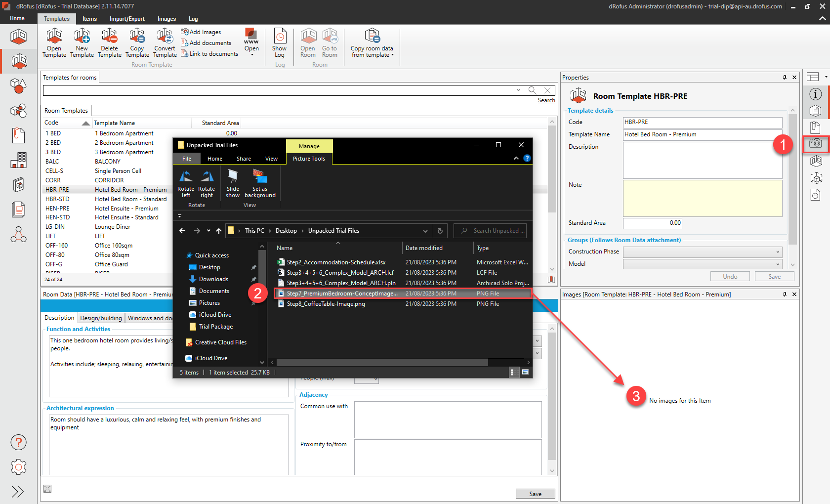Pin the Images panel
This screenshot has height=504, width=830.
click(785, 294)
